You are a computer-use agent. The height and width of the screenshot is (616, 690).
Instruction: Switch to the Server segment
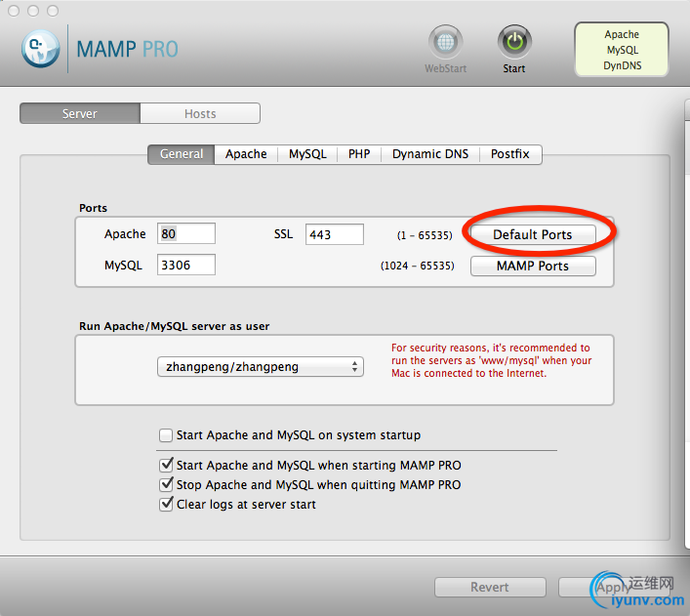pyautogui.click(x=80, y=113)
